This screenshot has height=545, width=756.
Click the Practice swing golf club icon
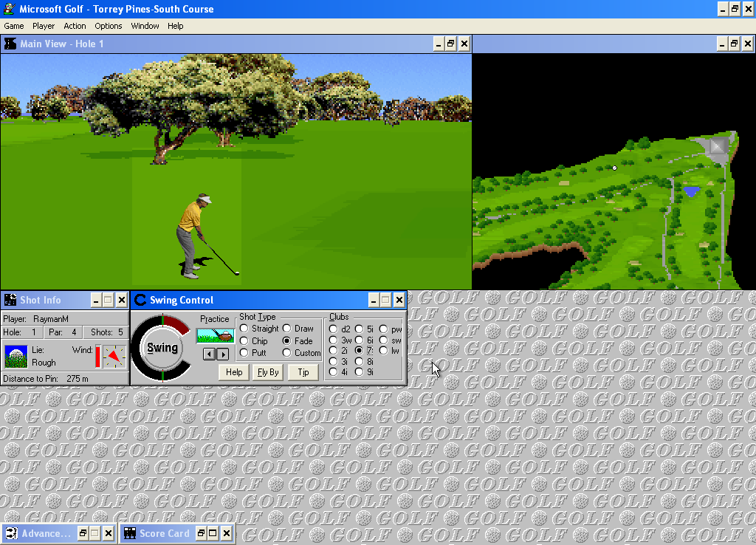point(216,335)
